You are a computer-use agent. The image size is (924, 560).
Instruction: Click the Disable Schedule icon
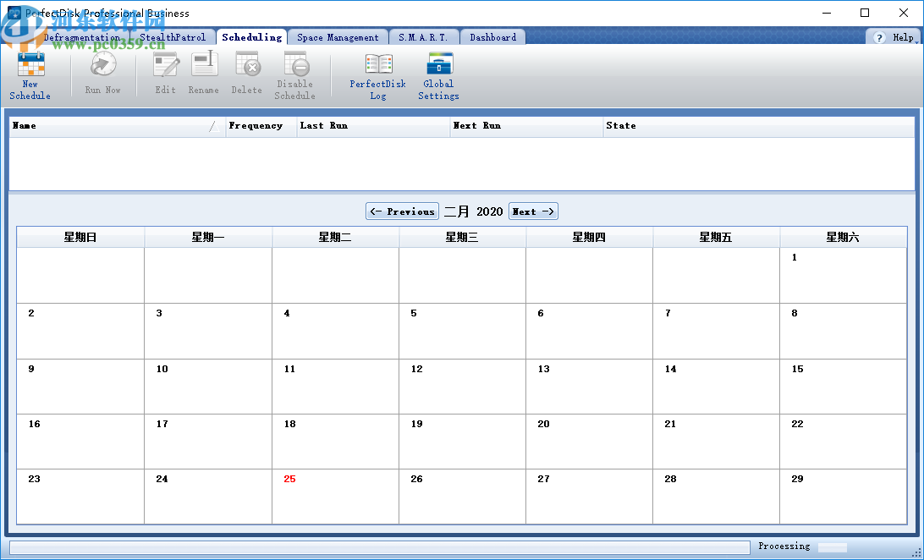294,76
